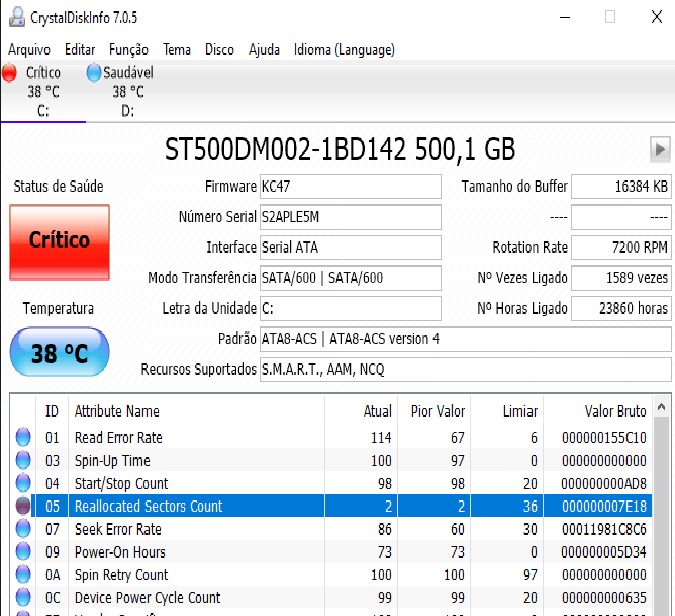Viewport: 675px width, 616px height.
Task: Click status orb of Device Power Cycle Count
Action: click(23, 597)
